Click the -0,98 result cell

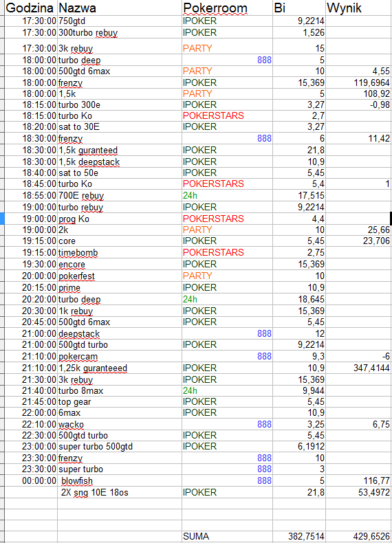(358, 104)
